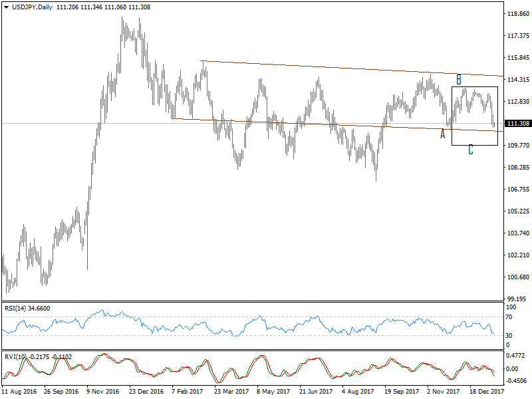
Task: Select the wave label B above rectangle
Action: (x=458, y=80)
